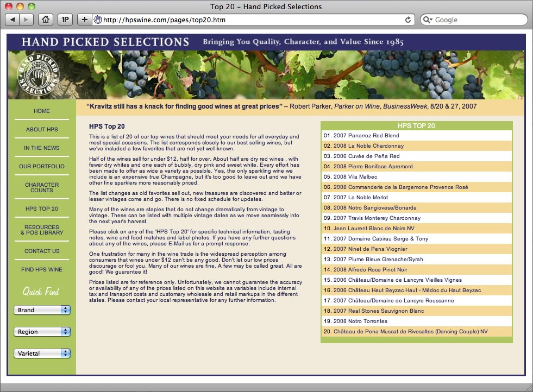Open 13. 2007 Plume Bleue Grenache/Syrah

point(416,259)
